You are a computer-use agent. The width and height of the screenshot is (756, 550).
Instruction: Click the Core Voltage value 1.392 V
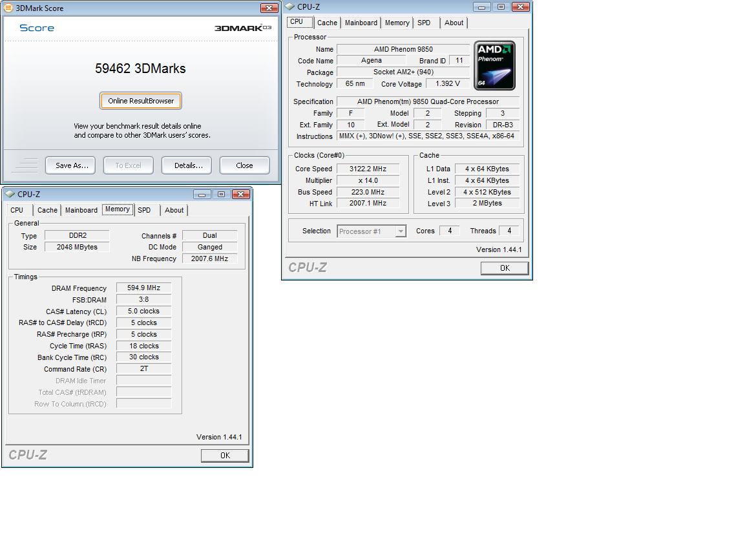pyautogui.click(x=447, y=83)
